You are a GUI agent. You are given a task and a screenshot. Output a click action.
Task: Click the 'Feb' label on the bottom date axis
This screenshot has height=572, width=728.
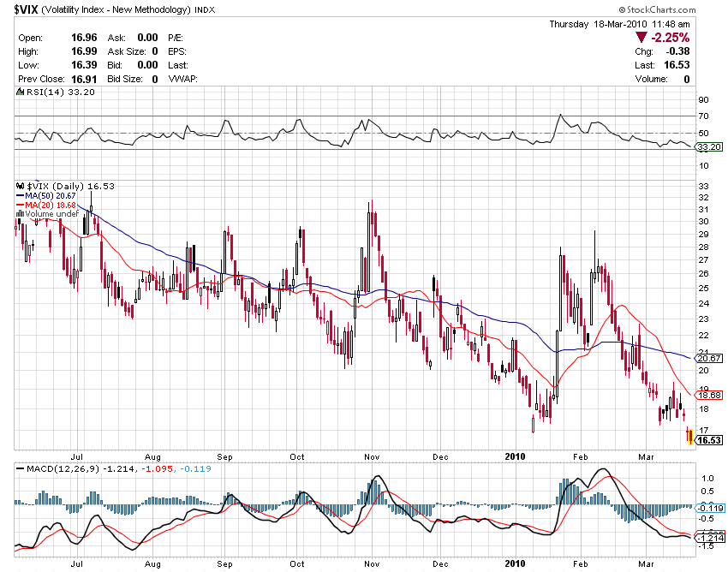coord(581,563)
